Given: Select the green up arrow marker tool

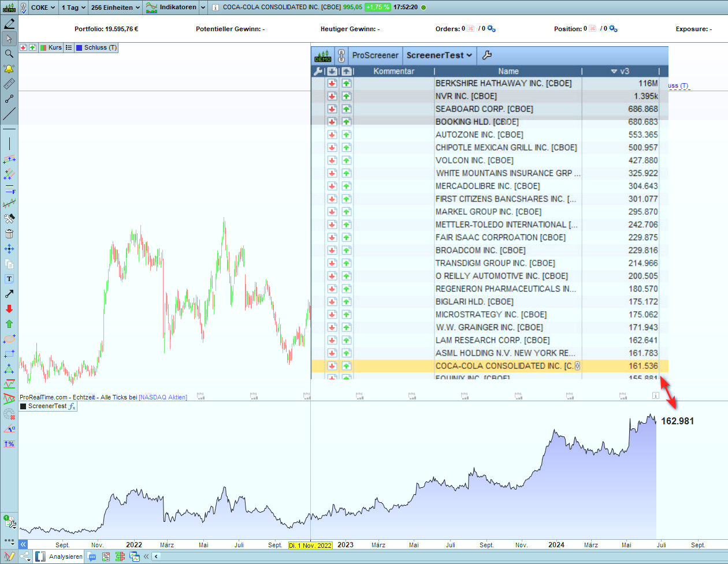Looking at the screenshot, I should [x=9, y=324].
